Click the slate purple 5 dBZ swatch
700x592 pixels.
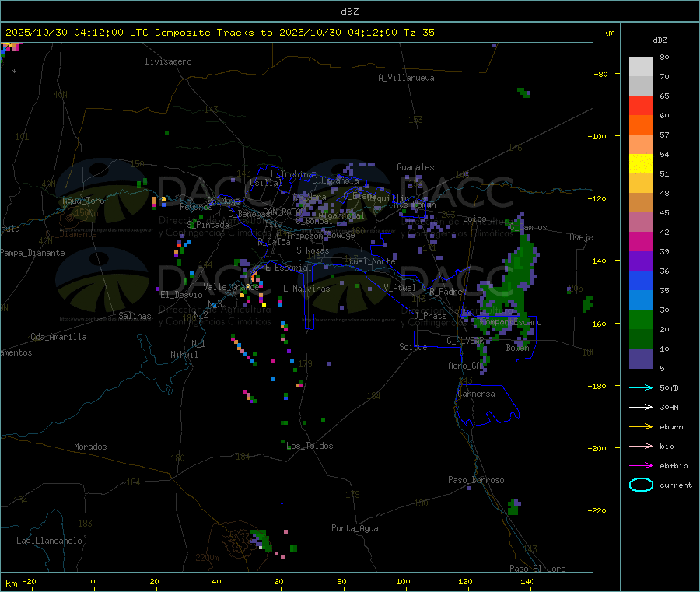pos(641,359)
